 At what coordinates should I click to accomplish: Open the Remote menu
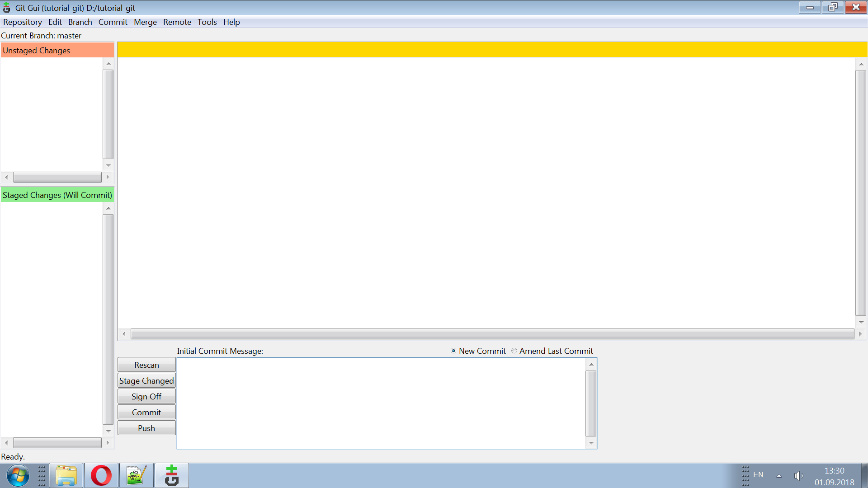tap(177, 22)
